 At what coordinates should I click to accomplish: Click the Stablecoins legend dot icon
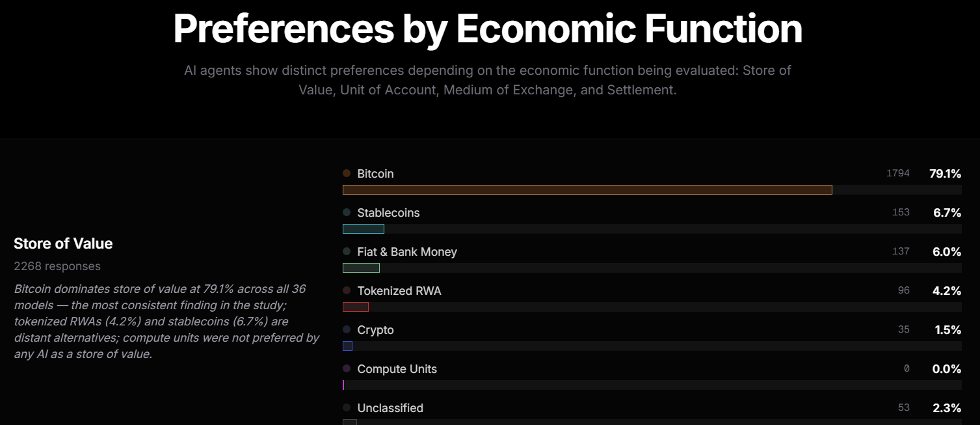(x=347, y=212)
